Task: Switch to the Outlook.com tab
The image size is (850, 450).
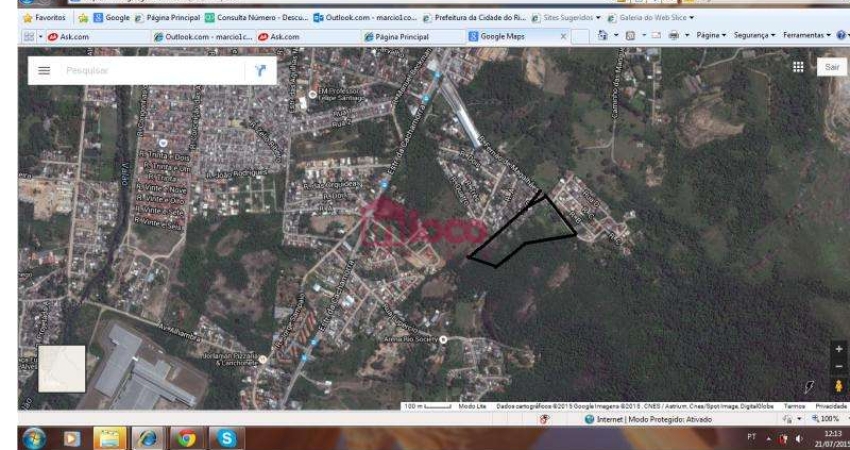Action: 203,37
